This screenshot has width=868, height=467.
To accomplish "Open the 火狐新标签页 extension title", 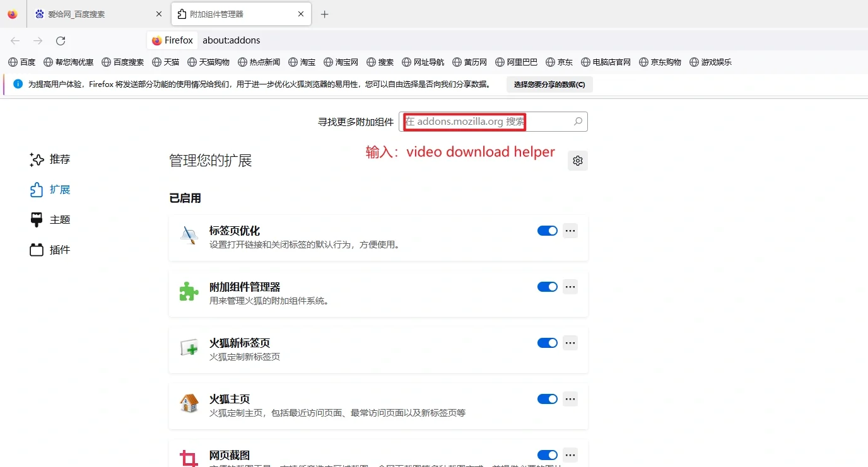I will pos(240,343).
